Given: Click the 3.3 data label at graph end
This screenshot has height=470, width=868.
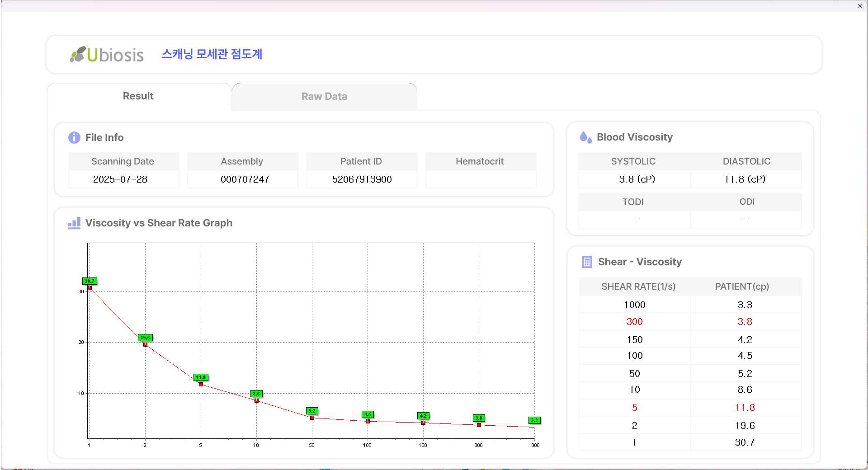Looking at the screenshot, I should 534,420.
